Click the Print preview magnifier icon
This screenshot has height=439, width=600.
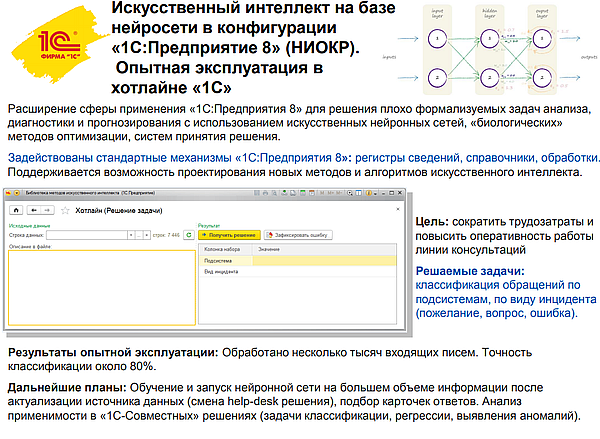point(274,193)
